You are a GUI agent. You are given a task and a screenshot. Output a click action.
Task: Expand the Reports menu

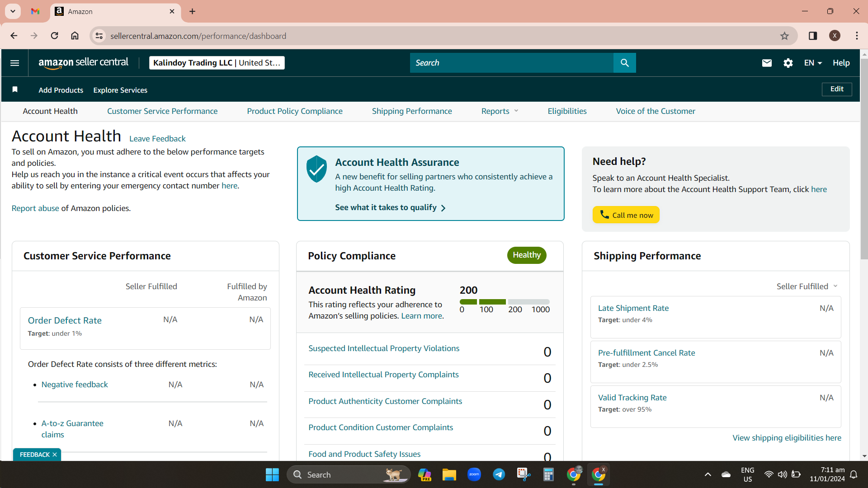click(500, 111)
